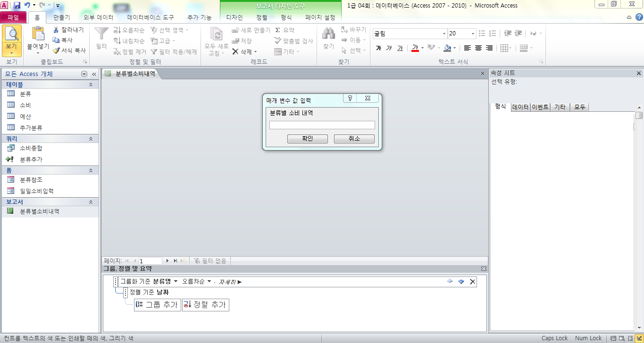Collapse the 쿼리 group in navigation pane
Image resolution: width=644 pixels, height=343 pixels.
91,139
